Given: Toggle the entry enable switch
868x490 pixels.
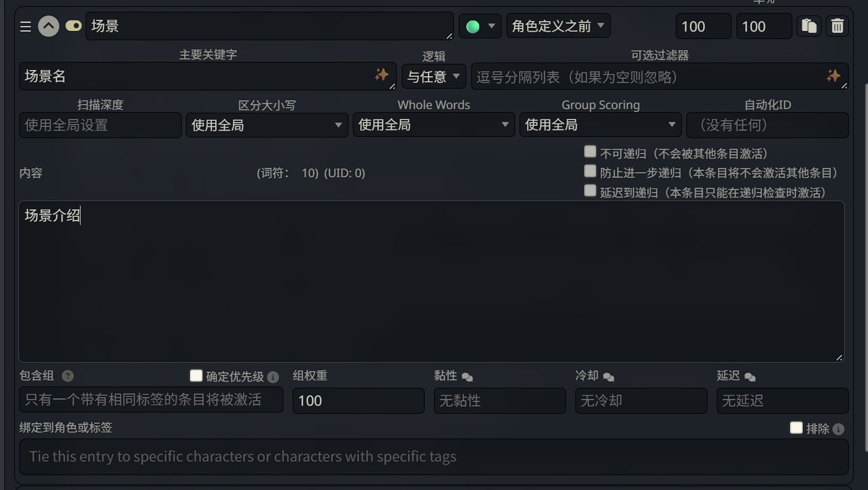Looking at the screenshot, I should (73, 26).
